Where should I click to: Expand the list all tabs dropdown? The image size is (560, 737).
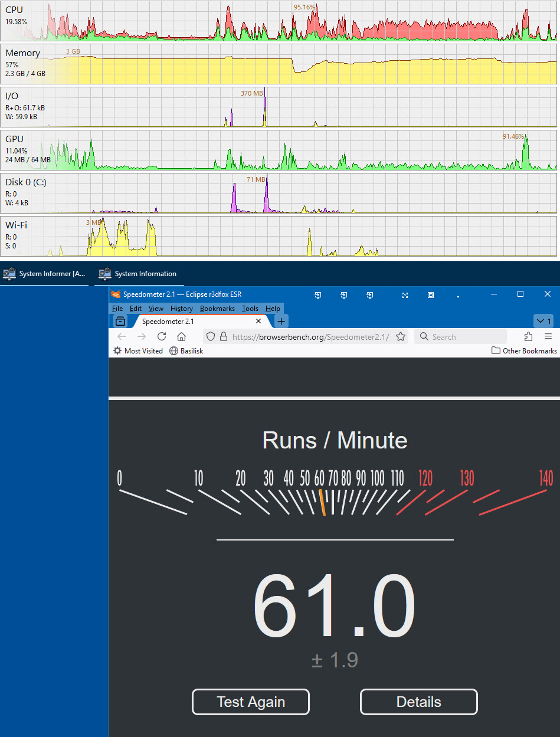[543, 321]
